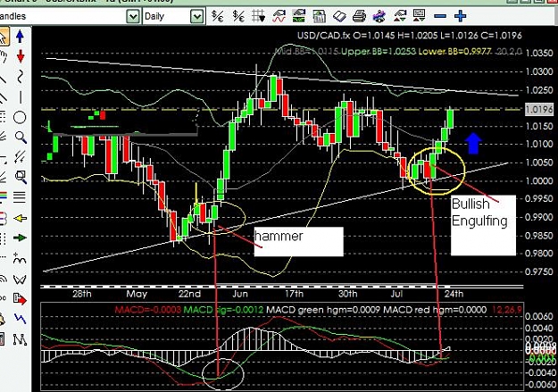The height and width of the screenshot is (392, 558).
Task: Open the Daily timeframe dropdown arrow
Action: coord(196,16)
